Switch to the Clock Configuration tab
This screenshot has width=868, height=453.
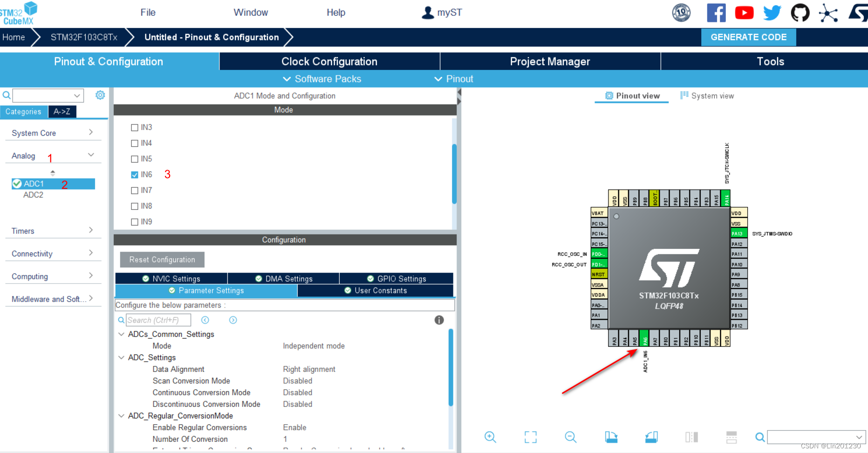[329, 61]
